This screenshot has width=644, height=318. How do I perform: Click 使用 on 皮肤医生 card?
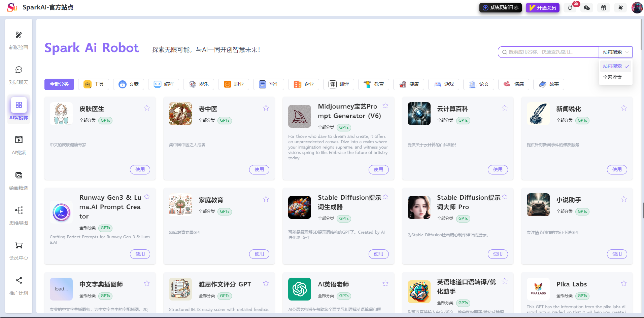pyautogui.click(x=140, y=170)
